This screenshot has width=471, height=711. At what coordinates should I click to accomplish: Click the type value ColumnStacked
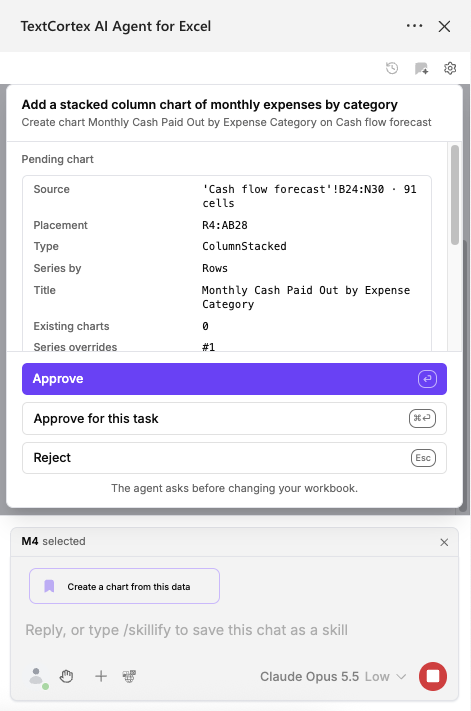(244, 246)
